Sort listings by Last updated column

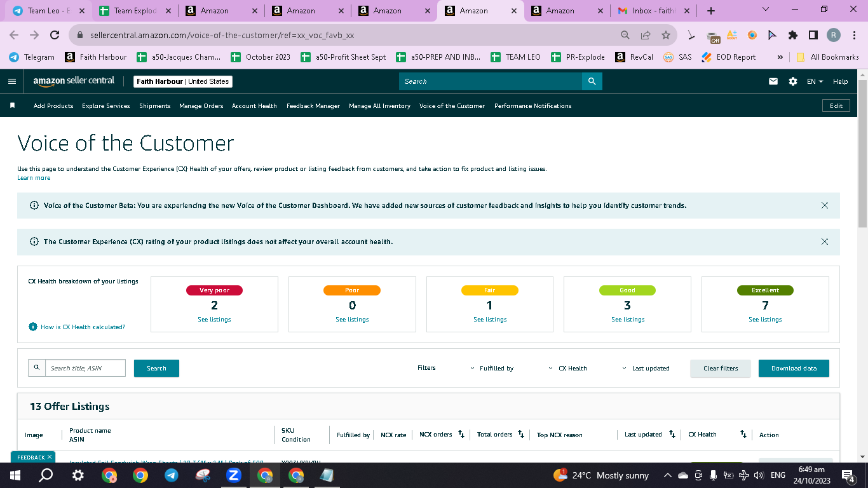point(671,435)
